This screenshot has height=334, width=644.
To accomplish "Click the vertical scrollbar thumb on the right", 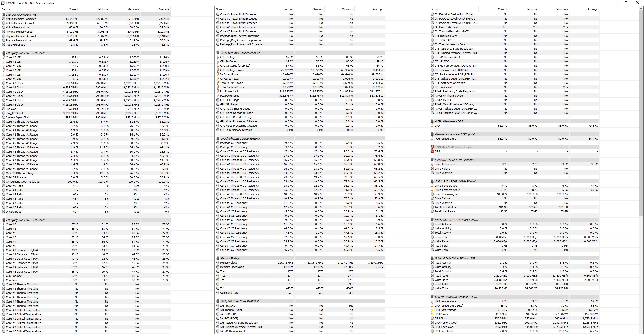I will pyautogui.click(x=641, y=113).
